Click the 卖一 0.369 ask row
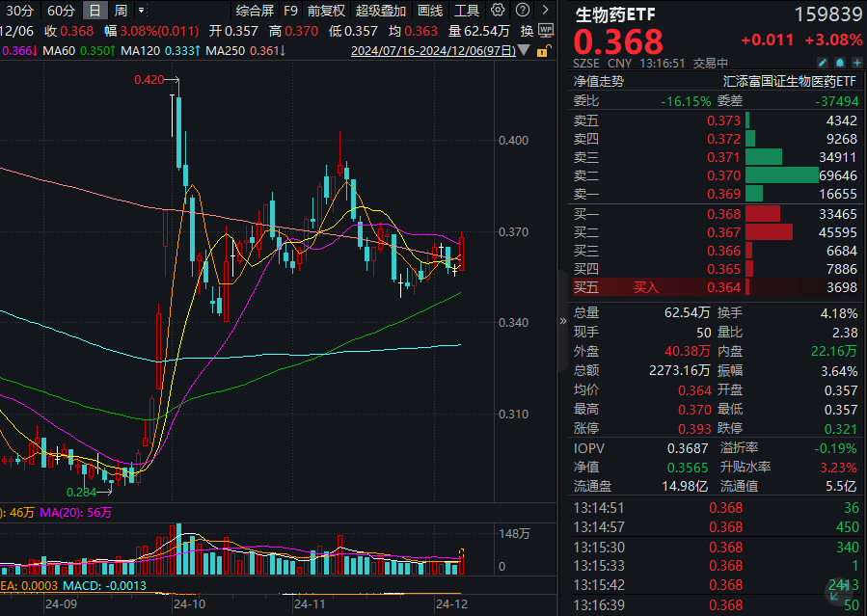The image size is (867, 616). coord(715,194)
